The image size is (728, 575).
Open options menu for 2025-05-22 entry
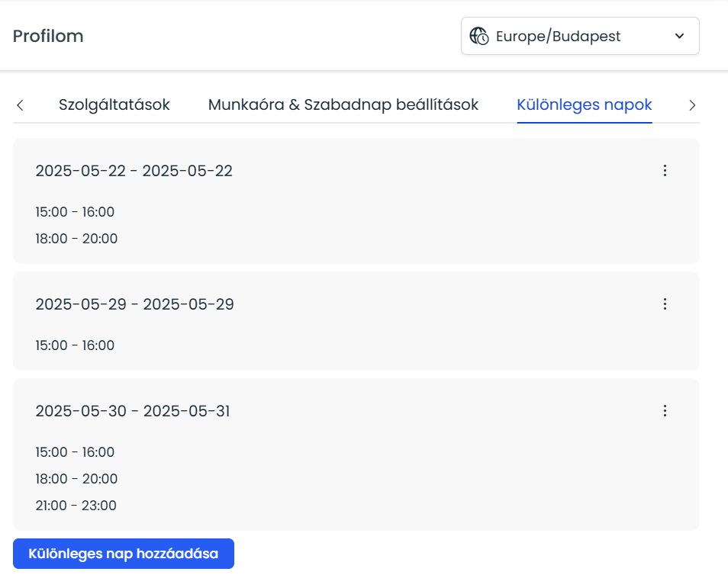(x=665, y=171)
